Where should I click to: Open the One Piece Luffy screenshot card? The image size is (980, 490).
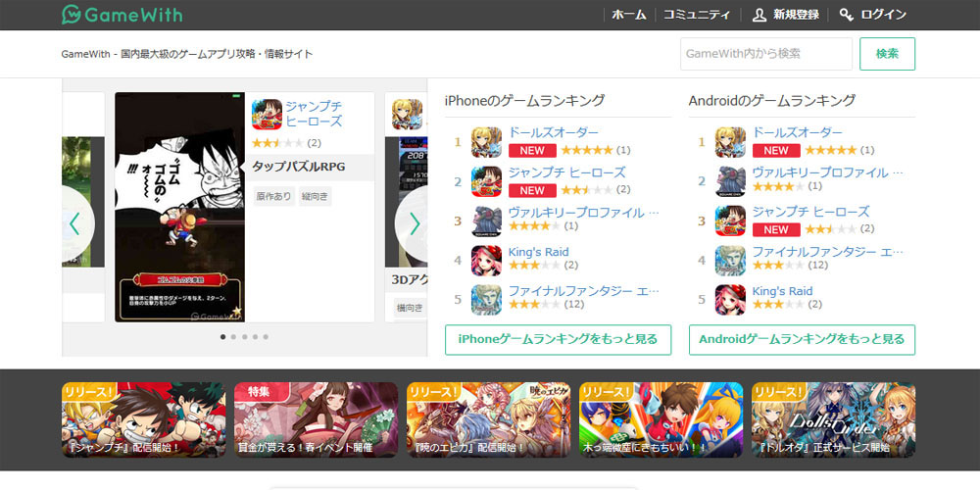(x=180, y=208)
